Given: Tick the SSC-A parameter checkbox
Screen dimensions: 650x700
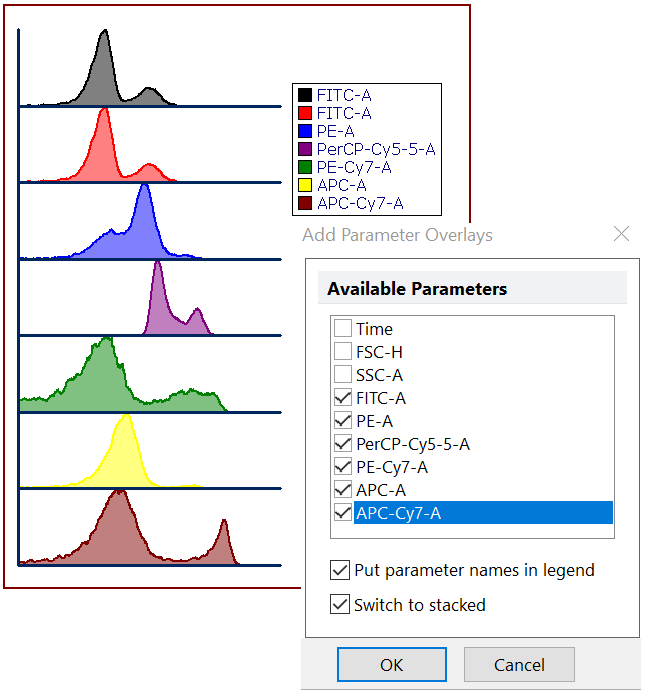Looking at the screenshot, I should (x=343, y=375).
